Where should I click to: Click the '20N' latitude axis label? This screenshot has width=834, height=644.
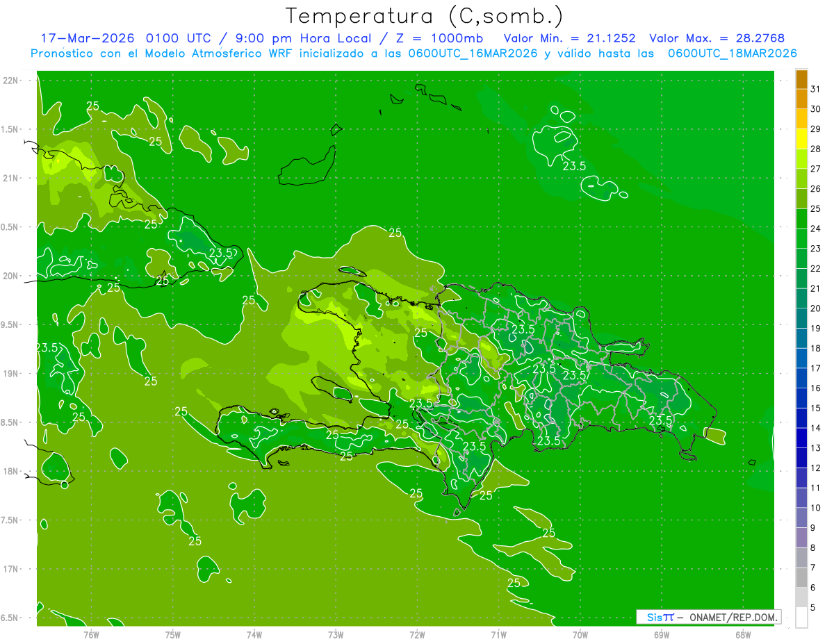pyautogui.click(x=10, y=276)
